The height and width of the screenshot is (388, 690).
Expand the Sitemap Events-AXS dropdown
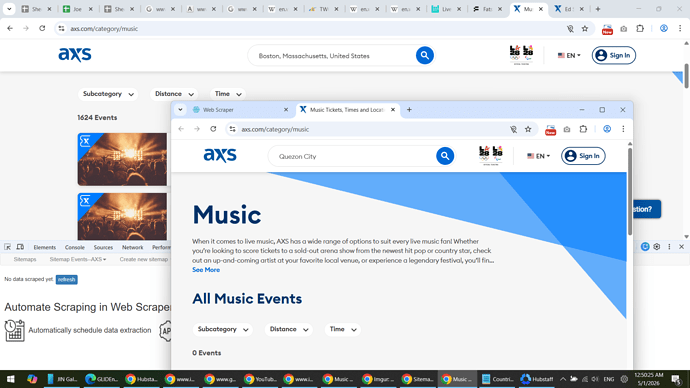coord(77,260)
